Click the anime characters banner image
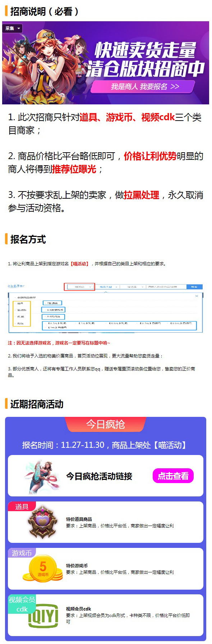This screenshot has width=212, height=644. pos(106,63)
